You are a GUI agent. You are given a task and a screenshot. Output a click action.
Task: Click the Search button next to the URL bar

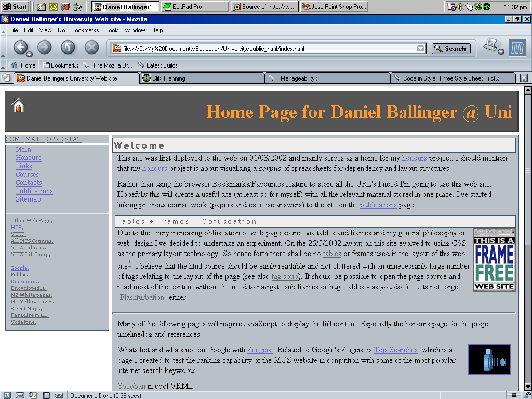[451, 48]
